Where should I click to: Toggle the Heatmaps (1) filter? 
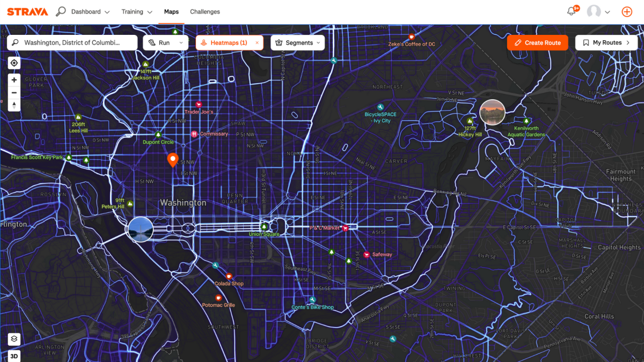(x=225, y=43)
